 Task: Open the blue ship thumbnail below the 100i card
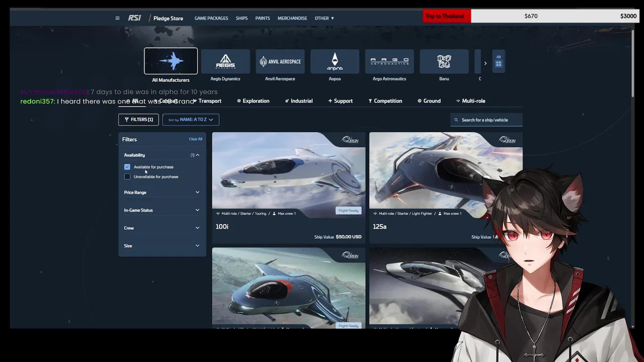[289, 288]
